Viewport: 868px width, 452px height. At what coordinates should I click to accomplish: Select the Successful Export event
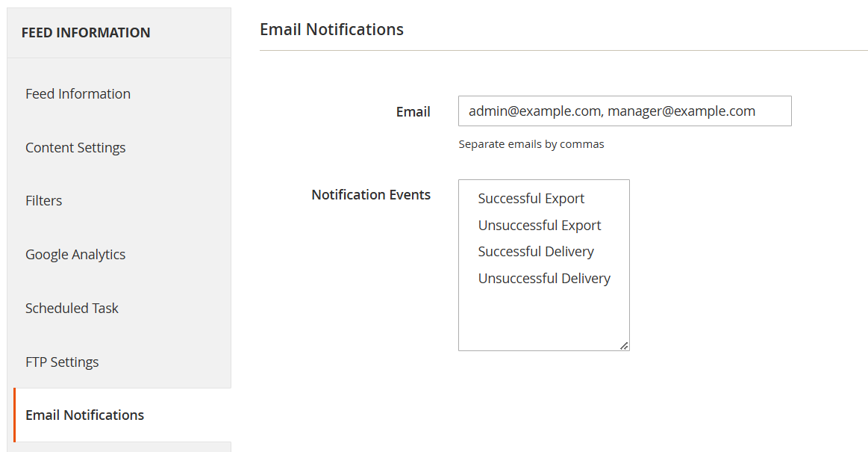pyautogui.click(x=531, y=199)
